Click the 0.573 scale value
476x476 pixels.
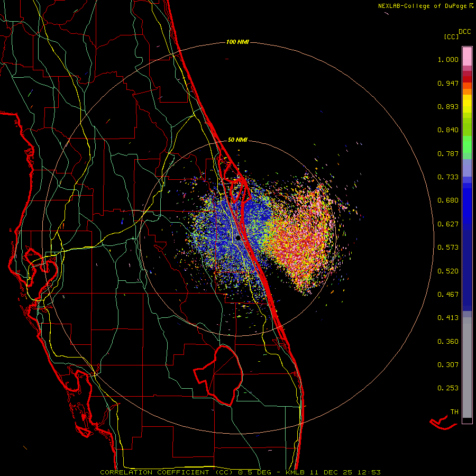click(448, 248)
